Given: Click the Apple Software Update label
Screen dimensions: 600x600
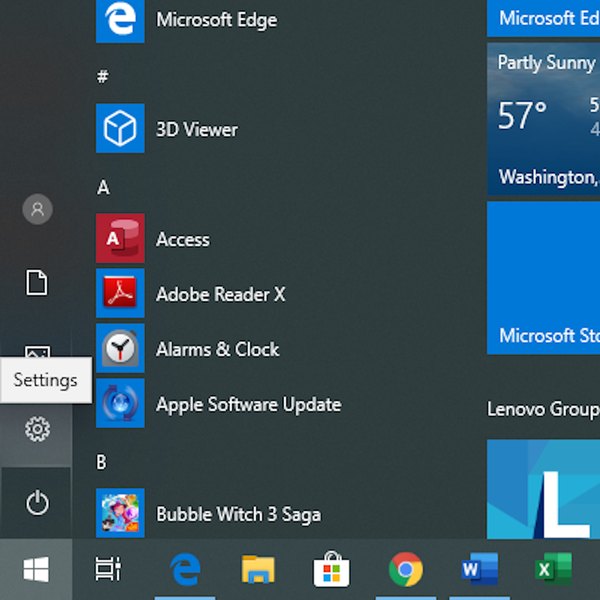Looking at the screenshot, I should [249, 405].
